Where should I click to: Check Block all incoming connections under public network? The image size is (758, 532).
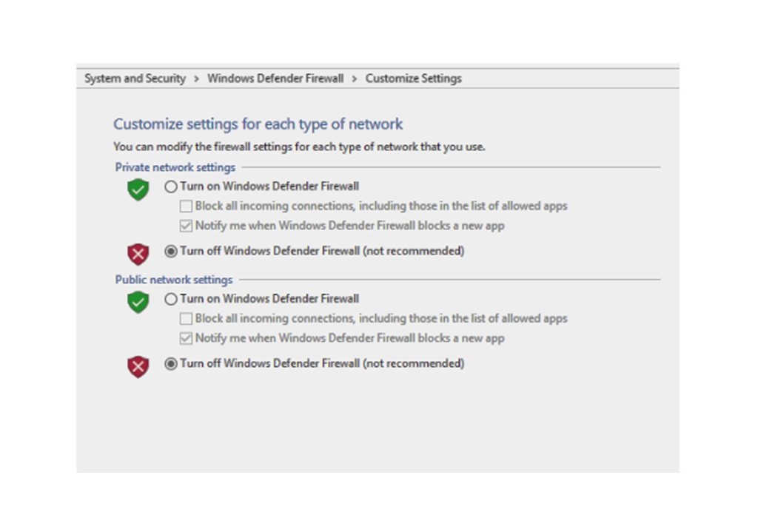coord(186,319)
